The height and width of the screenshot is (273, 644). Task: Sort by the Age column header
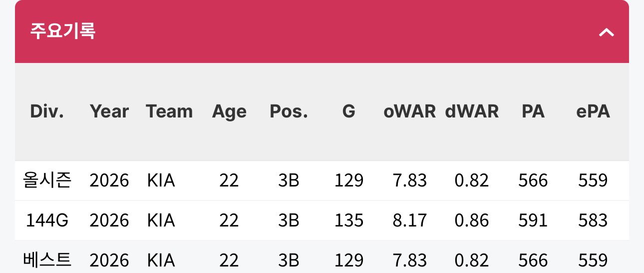(x=229, y=111)
